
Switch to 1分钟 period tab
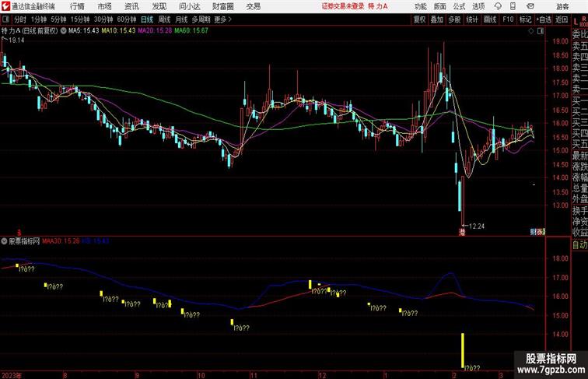38,19
